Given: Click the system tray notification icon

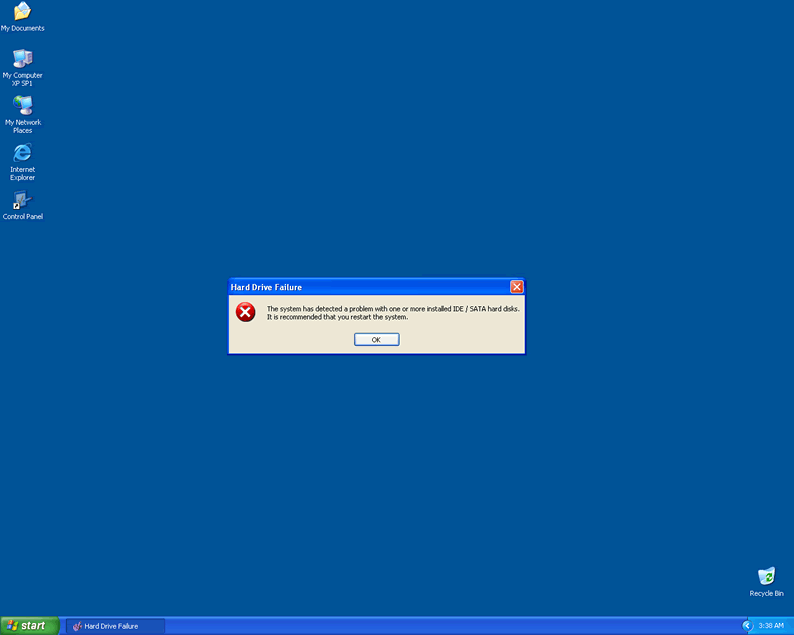Looking at the screenshot, I should [x=747, y=625].
